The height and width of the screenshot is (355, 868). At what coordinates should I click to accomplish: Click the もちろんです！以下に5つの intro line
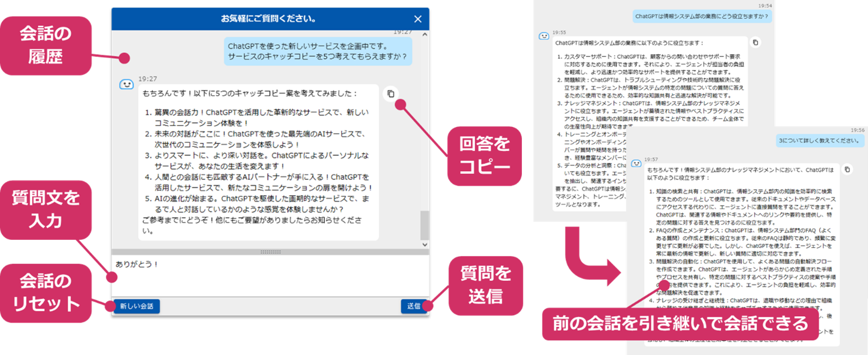[250, 93]
